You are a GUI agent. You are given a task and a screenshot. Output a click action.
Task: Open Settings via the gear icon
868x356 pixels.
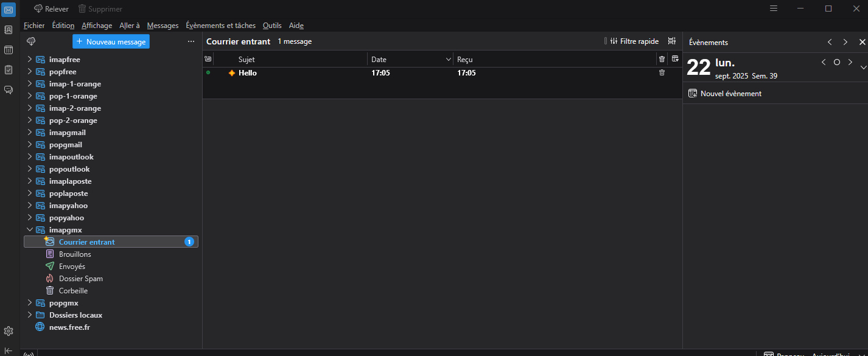coord(9,331)
